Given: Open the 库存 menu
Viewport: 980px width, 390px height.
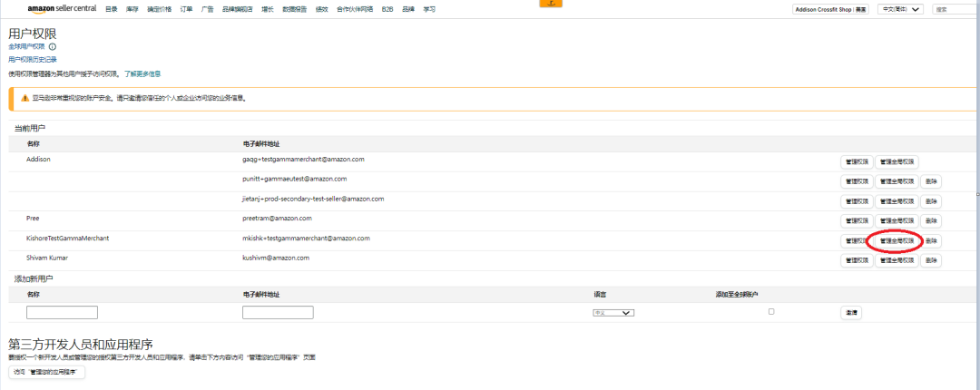Looking at the screenshot, I should [x=132, y=9].
